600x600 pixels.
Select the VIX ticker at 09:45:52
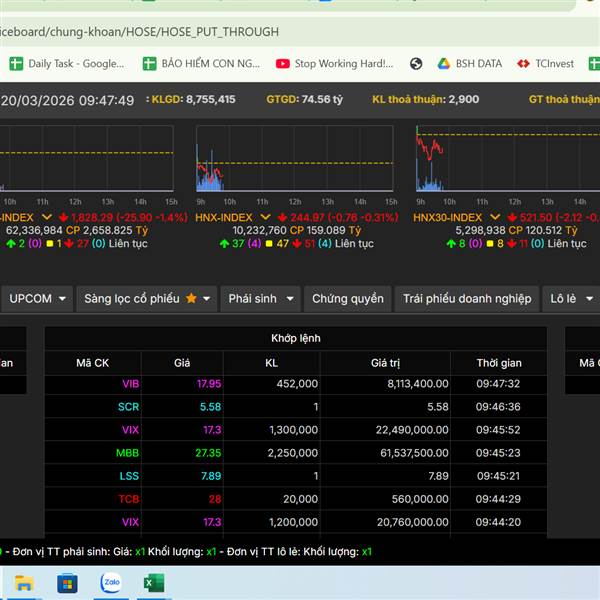pos(130,430)
